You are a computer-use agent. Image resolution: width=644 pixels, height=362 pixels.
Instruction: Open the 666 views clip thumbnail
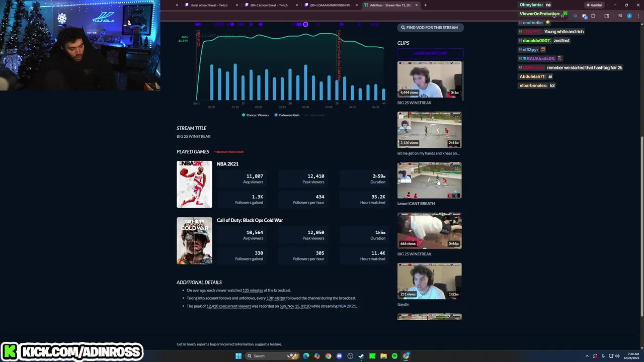(429, 230)
